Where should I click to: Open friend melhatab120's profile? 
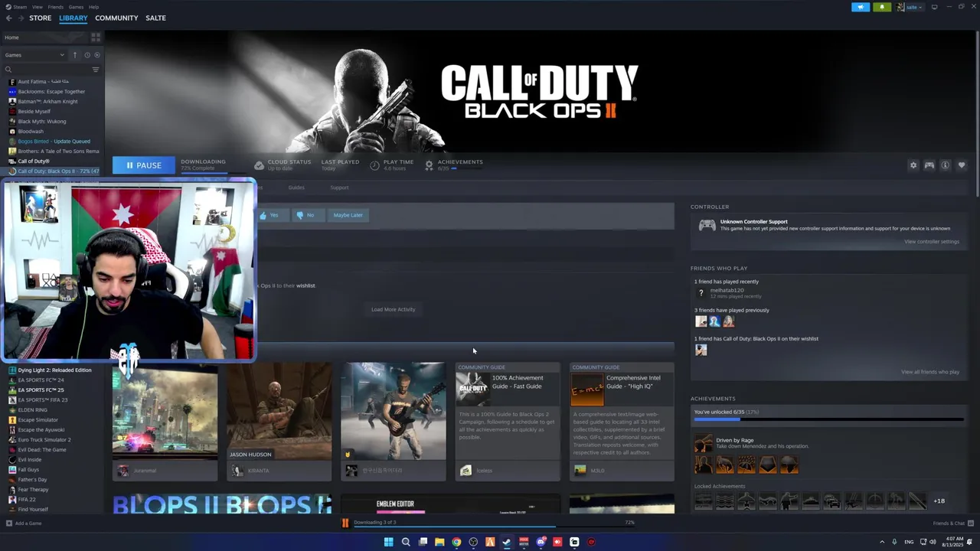[x=727, y=290]
